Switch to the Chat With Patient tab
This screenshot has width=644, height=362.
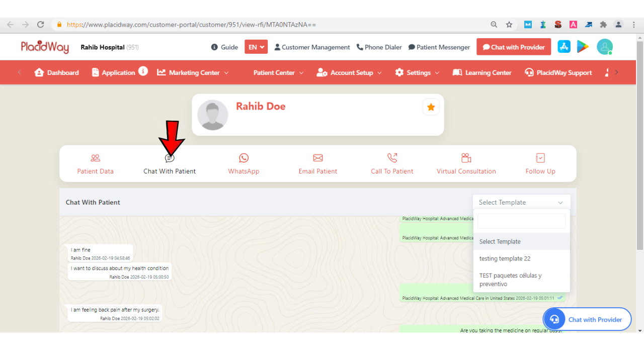tap(170, 164)
